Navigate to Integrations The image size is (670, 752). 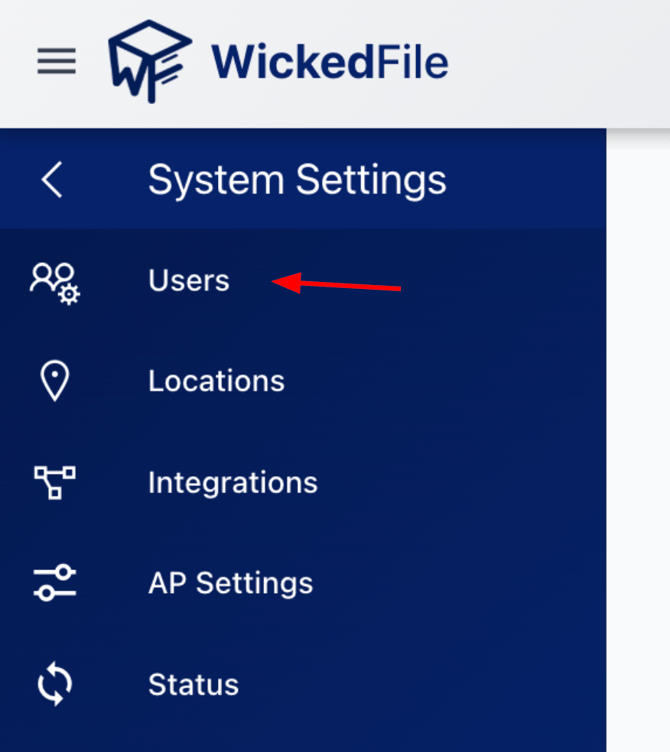click(x=232, y=483)
